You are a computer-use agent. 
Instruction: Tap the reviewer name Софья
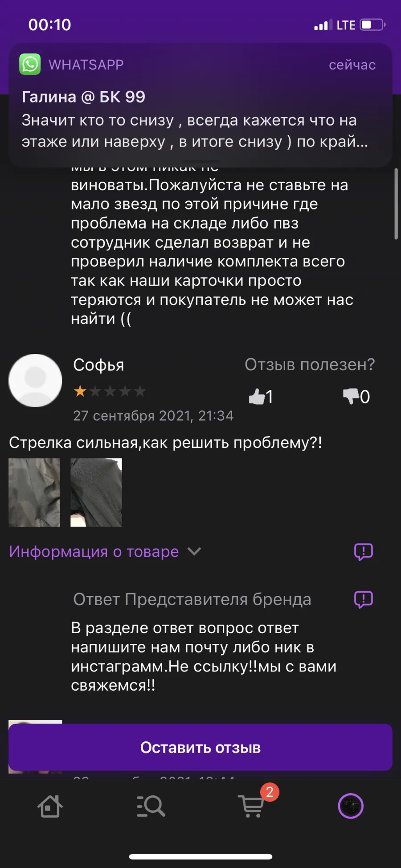[98, 365]
